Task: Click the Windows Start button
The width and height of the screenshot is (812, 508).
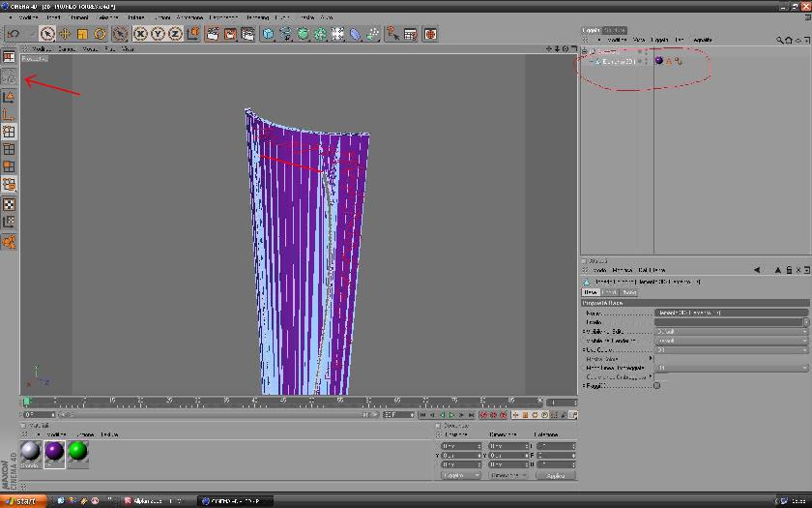Action: pyautogui.click(x=21, y=501)
